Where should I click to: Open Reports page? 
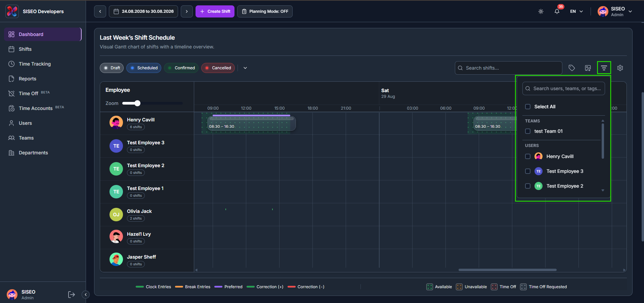(x=43, y=79)
